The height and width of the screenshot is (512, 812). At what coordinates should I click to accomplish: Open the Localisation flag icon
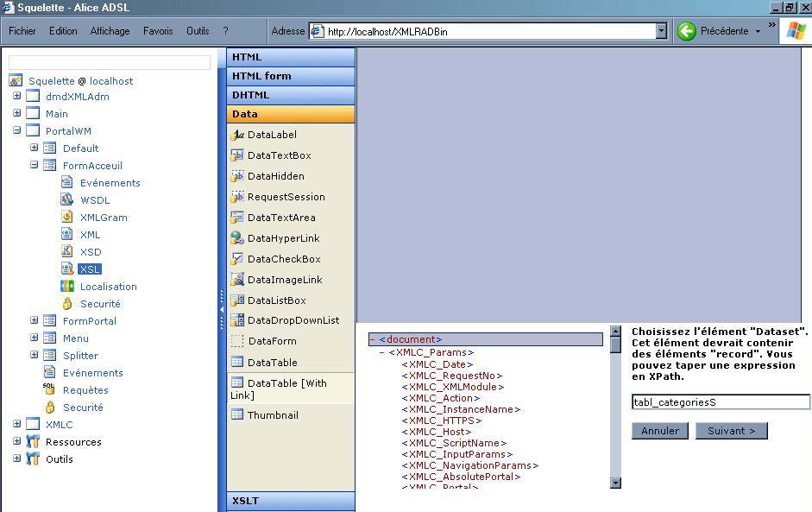(x=67, y=287)
